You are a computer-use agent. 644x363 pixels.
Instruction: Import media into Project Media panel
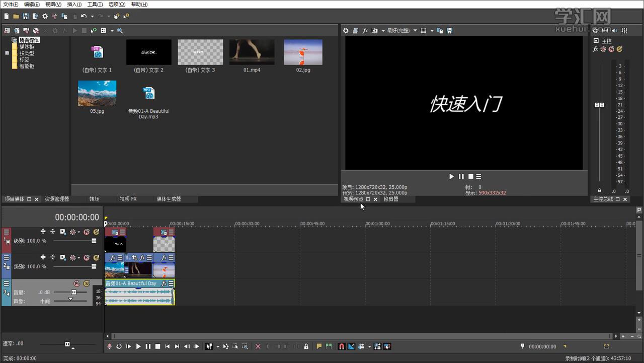tap(17, 31)
